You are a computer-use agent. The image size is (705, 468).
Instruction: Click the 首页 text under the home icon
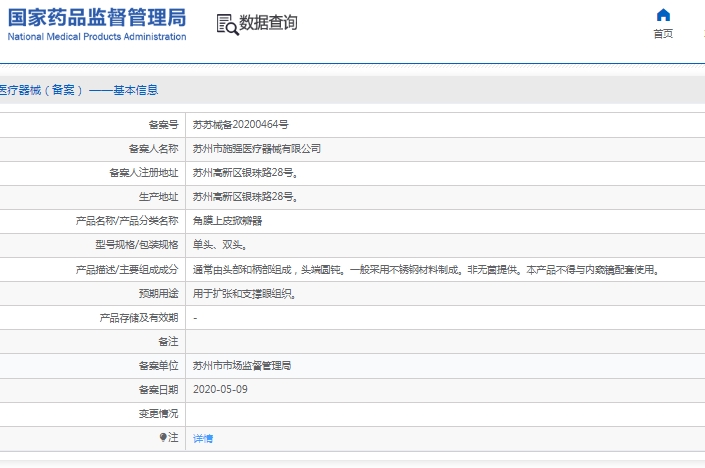pyautogui.click(x=663, y=34)
